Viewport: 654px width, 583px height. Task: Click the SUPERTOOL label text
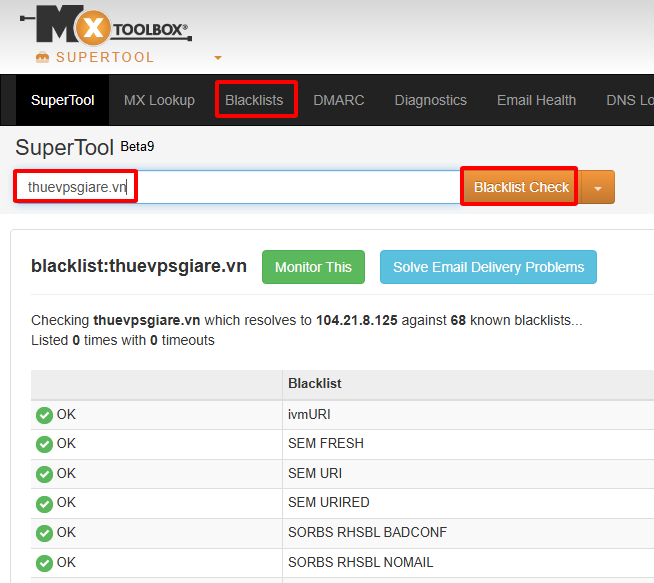pos(105,57)
